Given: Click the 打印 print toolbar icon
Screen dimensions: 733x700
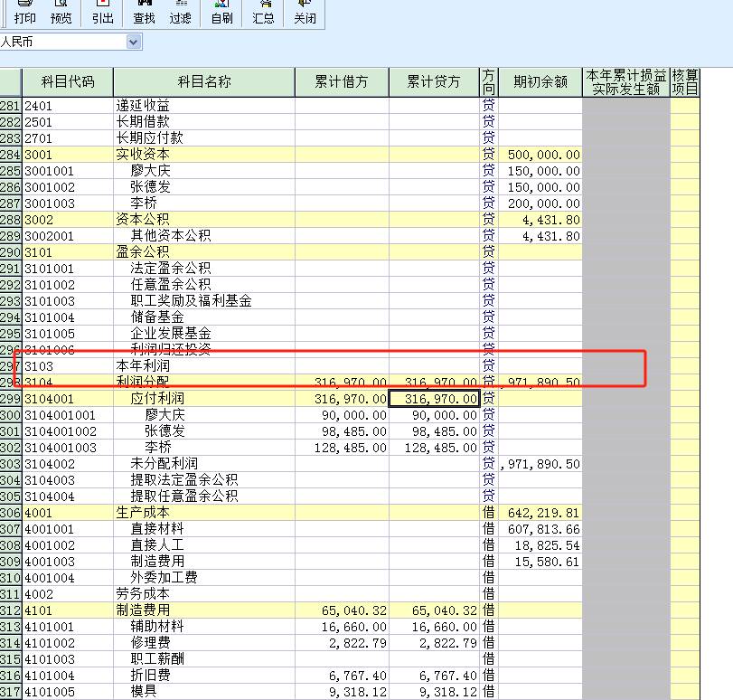Looking at the screenshot, I should point(25,13).
